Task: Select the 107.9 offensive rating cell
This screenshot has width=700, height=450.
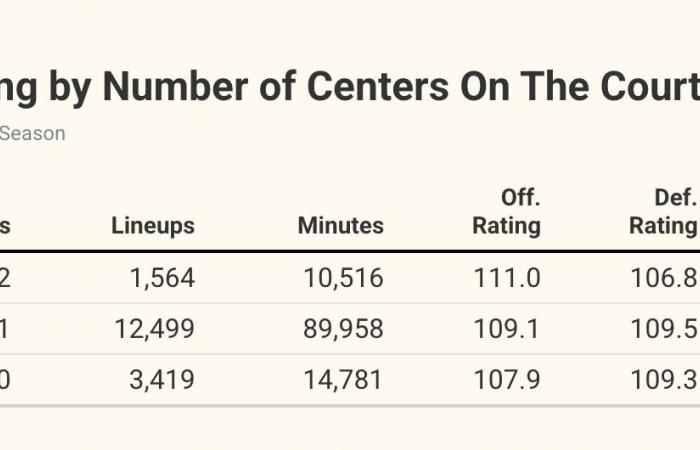Action: tap(507, 380)
